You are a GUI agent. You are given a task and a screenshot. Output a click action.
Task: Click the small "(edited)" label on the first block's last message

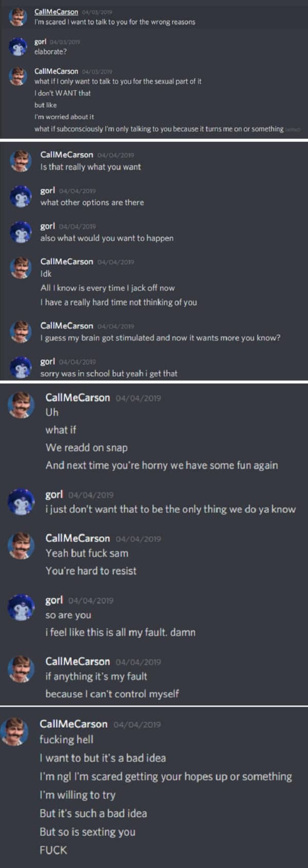pos(293,129)
